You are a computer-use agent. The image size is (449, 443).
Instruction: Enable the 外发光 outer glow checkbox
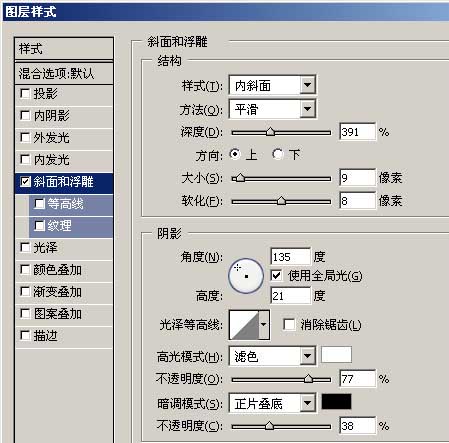coord(25,138)
